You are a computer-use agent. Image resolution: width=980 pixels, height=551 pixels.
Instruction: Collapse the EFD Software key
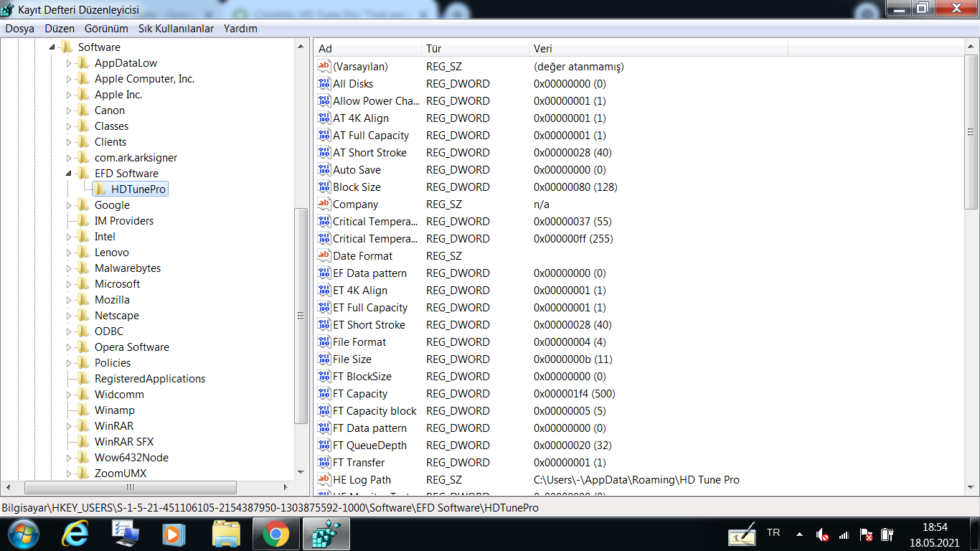(70, 174)
